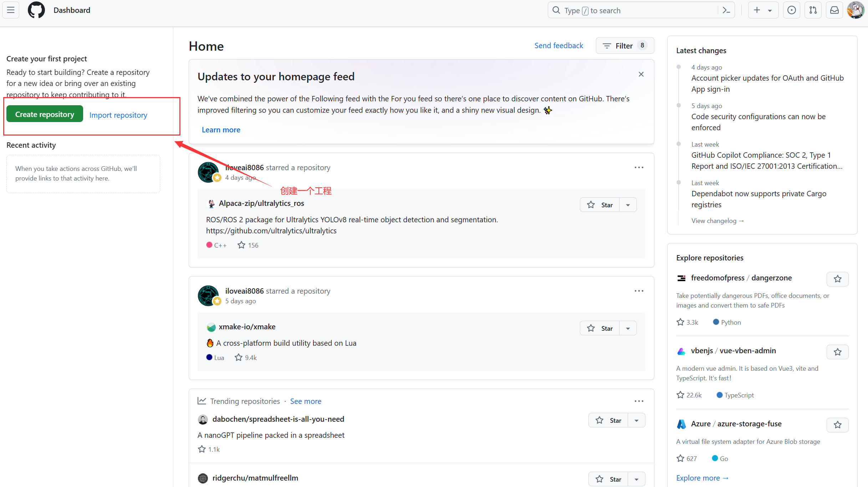Open the command palette icon

click(x=726, y=10)
